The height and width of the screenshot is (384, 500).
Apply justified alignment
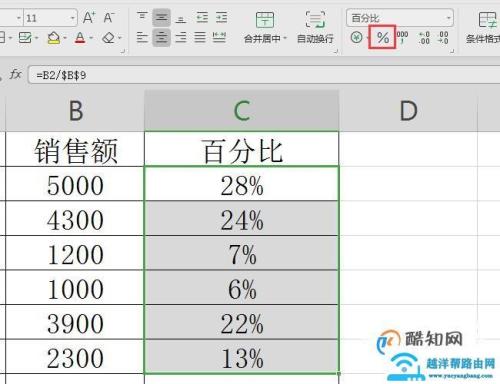[x=200, y=37]
